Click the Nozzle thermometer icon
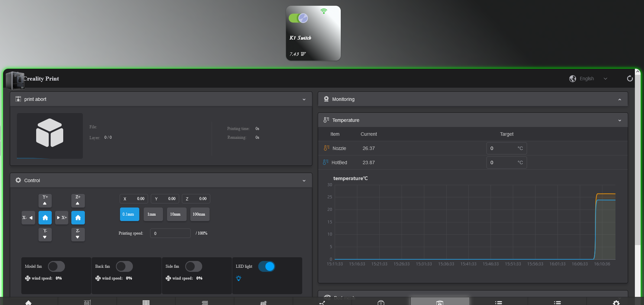 click(326, 148)
